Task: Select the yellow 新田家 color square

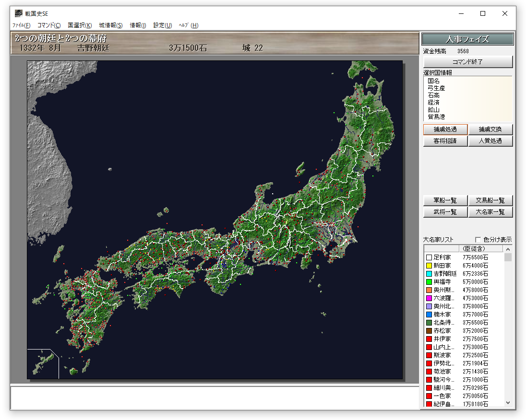Action: (429, 266)
